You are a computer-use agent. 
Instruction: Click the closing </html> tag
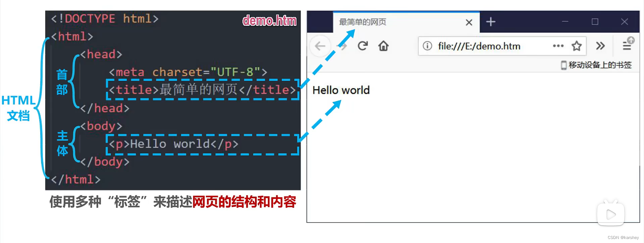click(x=75, y=179)
